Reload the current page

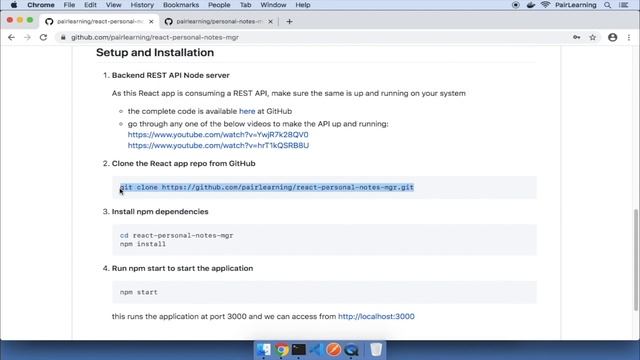point(43,37)
